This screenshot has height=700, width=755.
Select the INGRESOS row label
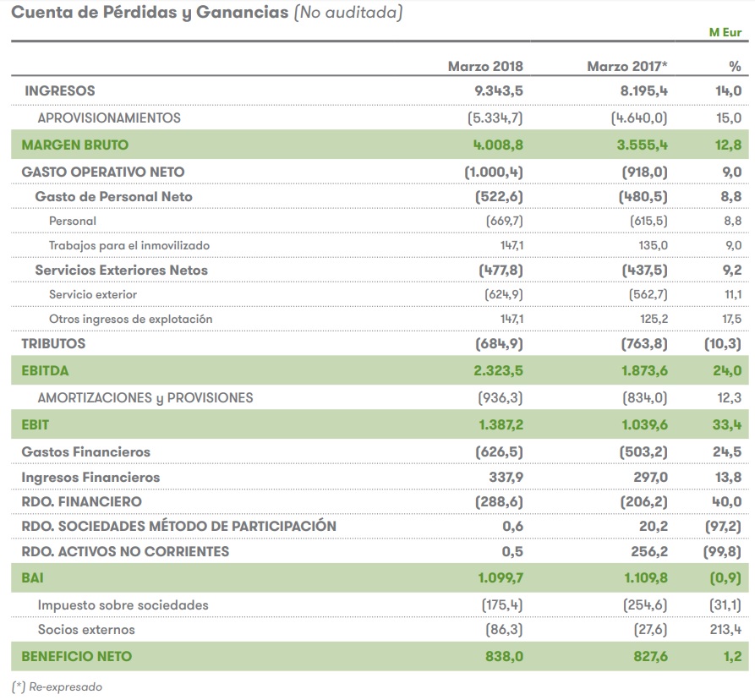pos(59,90)
